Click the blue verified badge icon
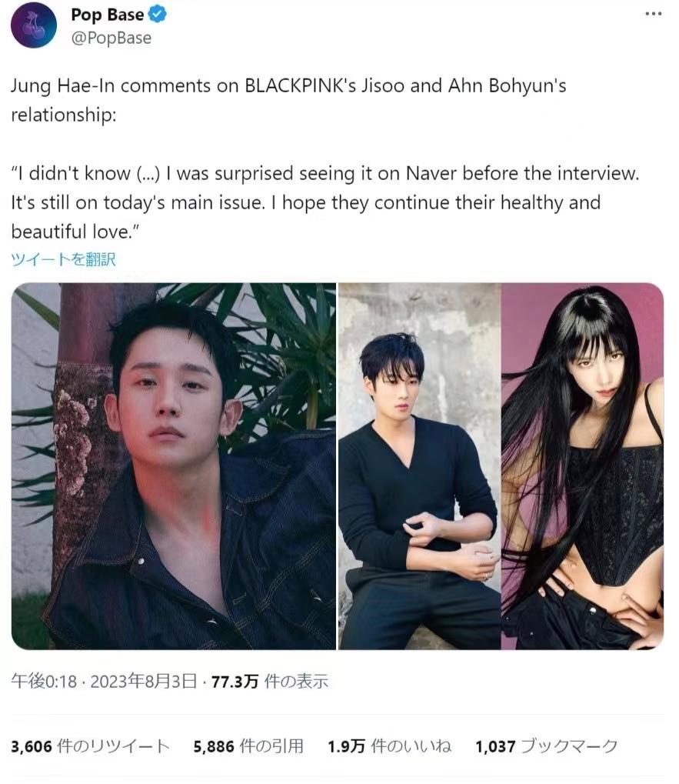The width and height of the screenshot is (679, 784). click(x=158, y=14)
